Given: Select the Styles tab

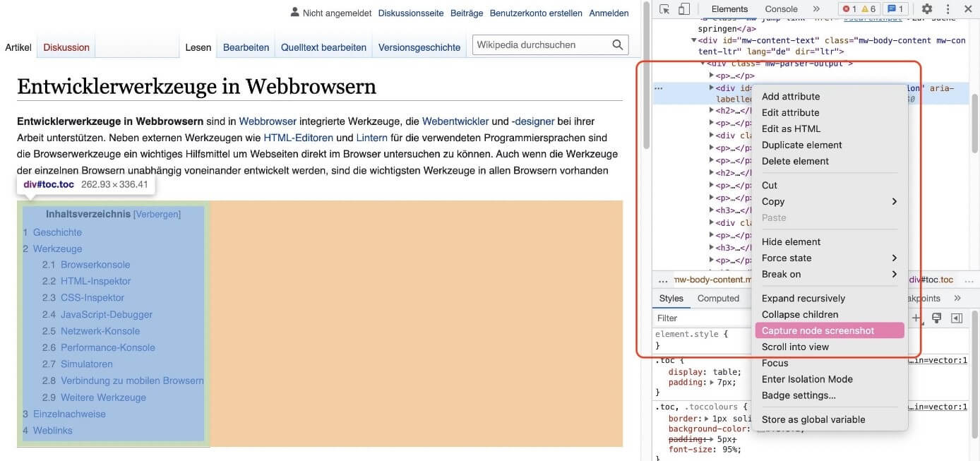Looking at the screenshot, I should pos(671,299).
